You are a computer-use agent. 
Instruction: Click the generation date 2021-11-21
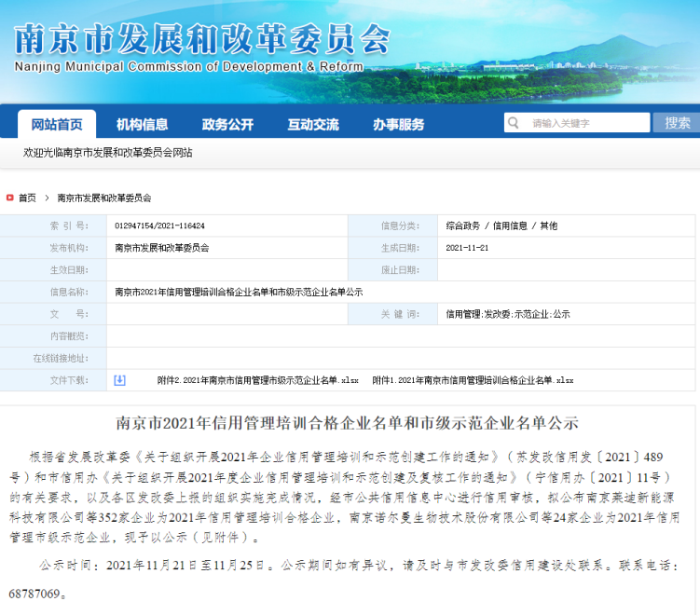coord(467,248)
